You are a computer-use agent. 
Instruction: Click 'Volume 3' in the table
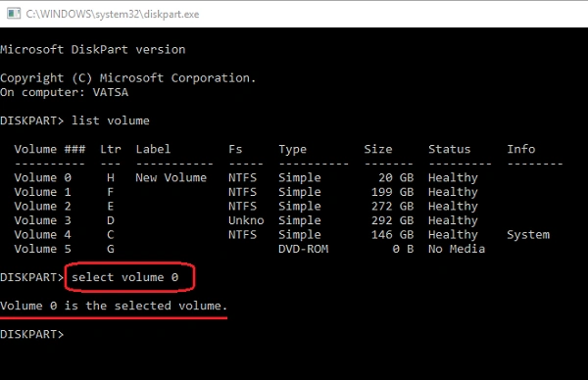click(42, 220)
